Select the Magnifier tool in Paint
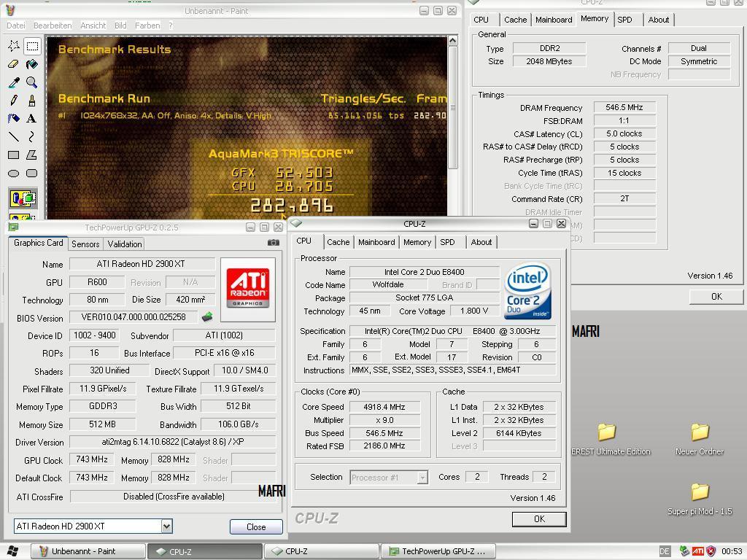Image resolution: width=747 pixels, height=560 pixels. 32,82
